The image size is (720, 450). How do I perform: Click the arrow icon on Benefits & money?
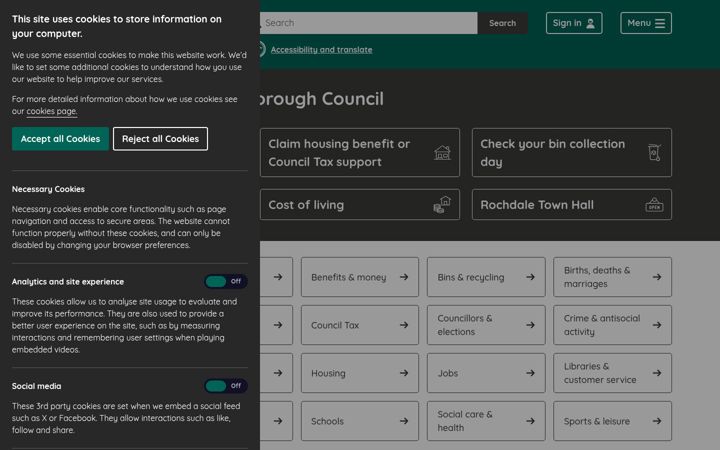(x=404, y=277)
